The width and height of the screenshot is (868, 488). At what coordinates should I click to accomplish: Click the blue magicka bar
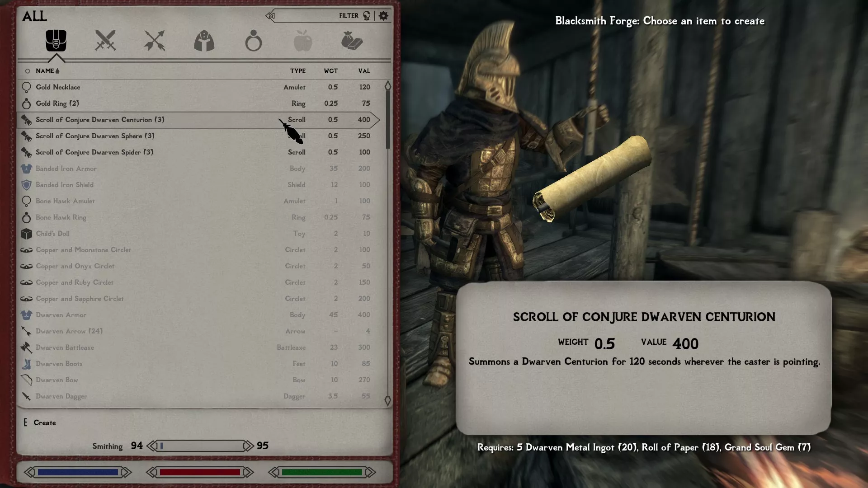pos(78,472)
